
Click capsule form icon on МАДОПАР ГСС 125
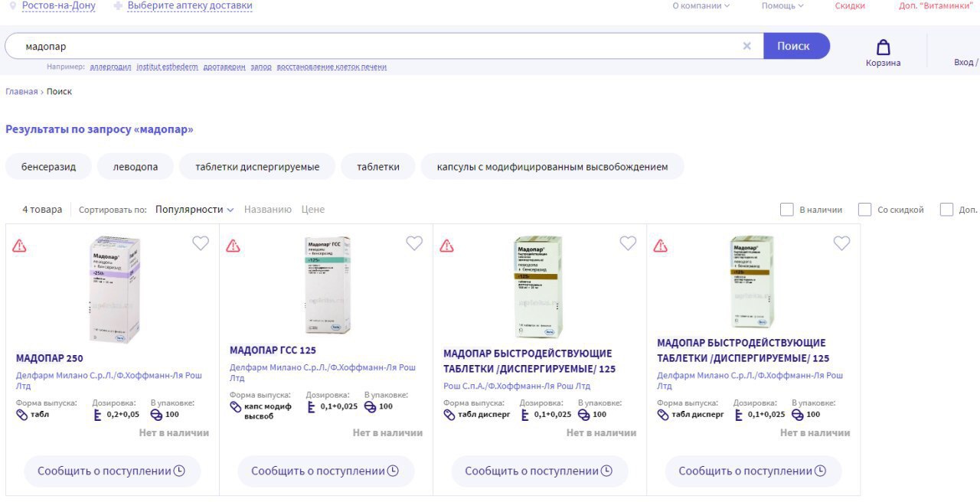pos(235,406)
